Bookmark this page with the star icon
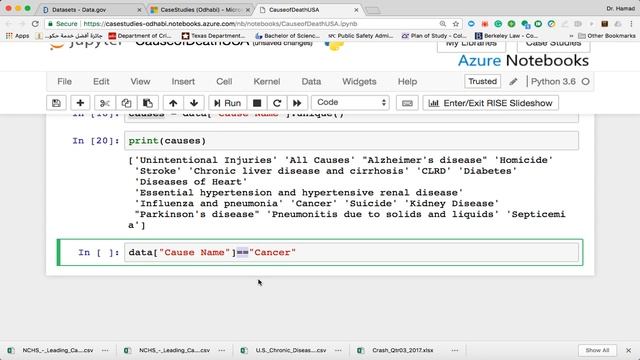 456,24
